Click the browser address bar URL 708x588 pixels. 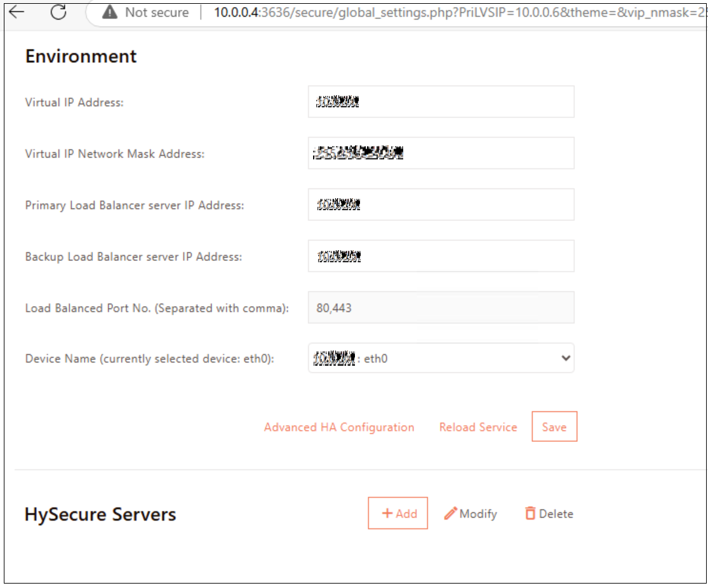[x=457, y=13]
